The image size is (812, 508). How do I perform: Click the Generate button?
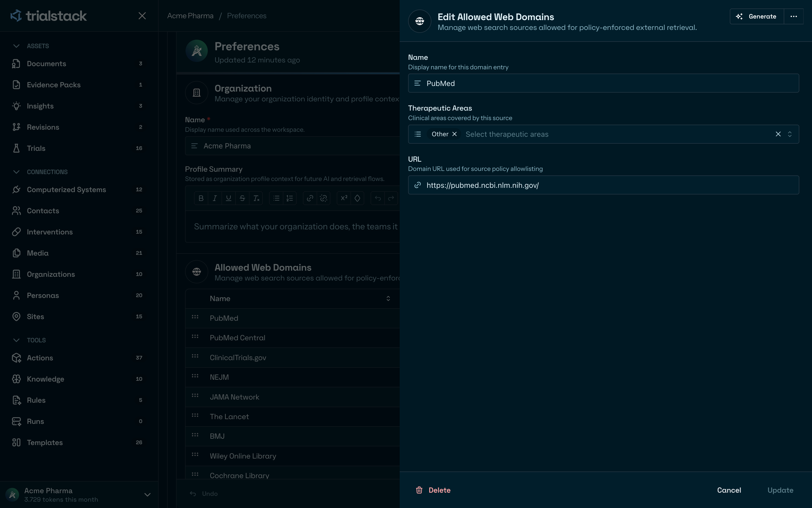coord(757,16)
